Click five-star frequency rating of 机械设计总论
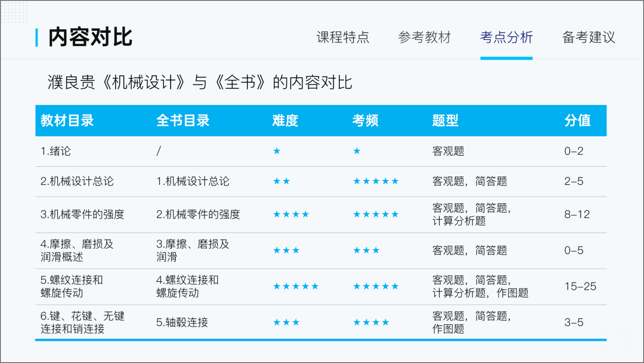Image resolution: width=644 pixels, height=363 pixels. coord(376,181)
